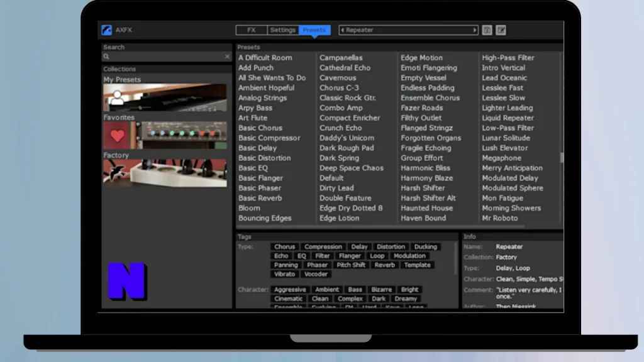Clear the search field with X
The height and width of the screenshot is (362, 644).
click(227, 57)
